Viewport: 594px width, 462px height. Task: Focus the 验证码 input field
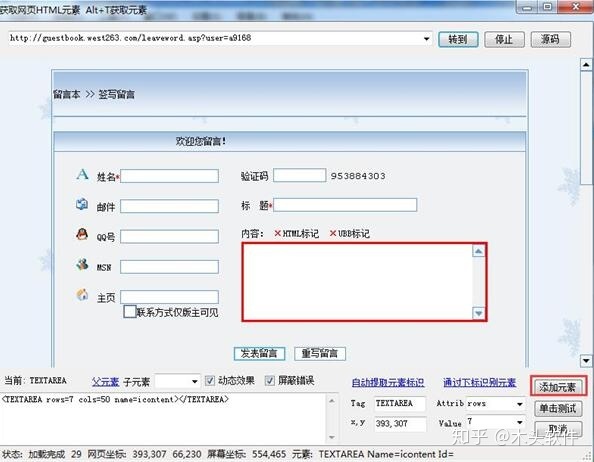tap(300, 175)
